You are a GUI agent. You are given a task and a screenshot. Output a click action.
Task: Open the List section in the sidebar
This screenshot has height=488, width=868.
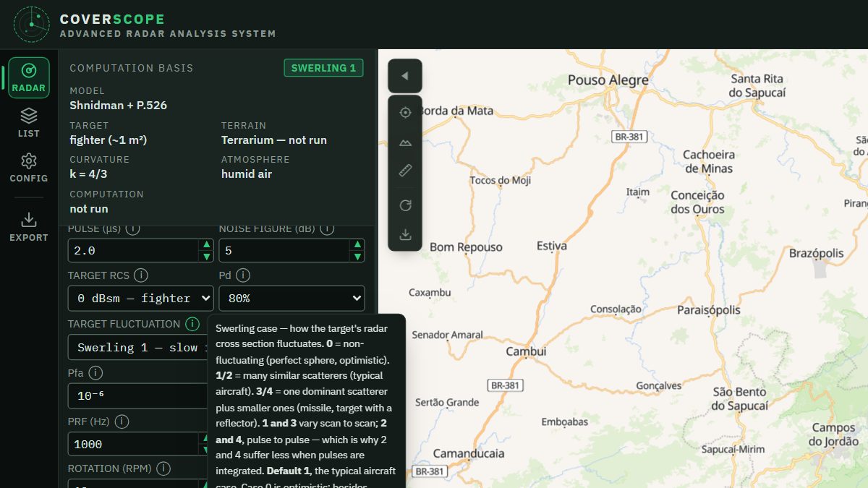click(x=29, y=123)
